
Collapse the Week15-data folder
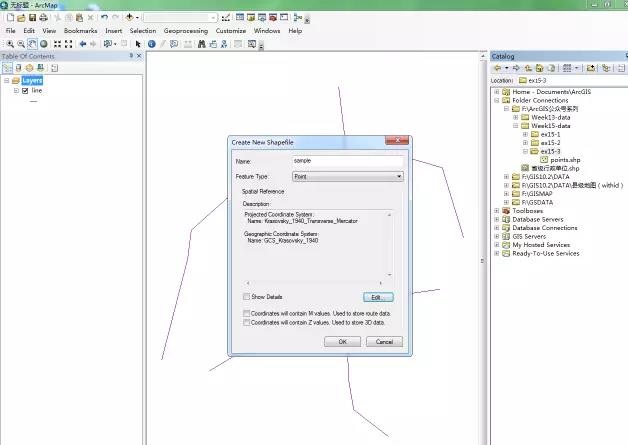[516, 126]
